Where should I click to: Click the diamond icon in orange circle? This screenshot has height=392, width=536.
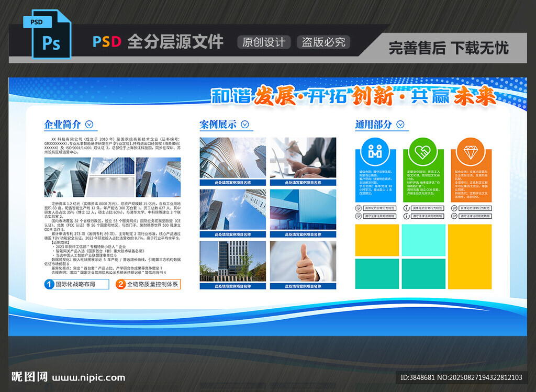(471, 152)
